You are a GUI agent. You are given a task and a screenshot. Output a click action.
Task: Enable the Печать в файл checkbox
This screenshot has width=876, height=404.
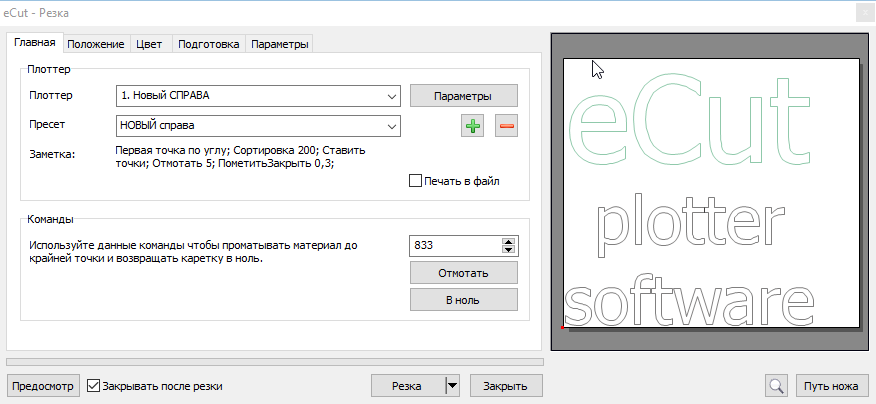pyautogui.click(x=415, y=180)
